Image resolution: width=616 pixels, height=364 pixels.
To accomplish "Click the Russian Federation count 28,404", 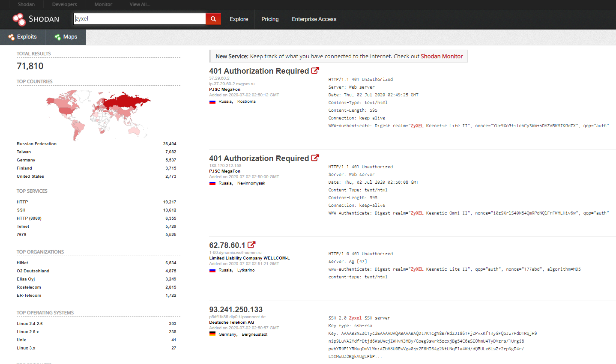I will click(x=170, y=144).
